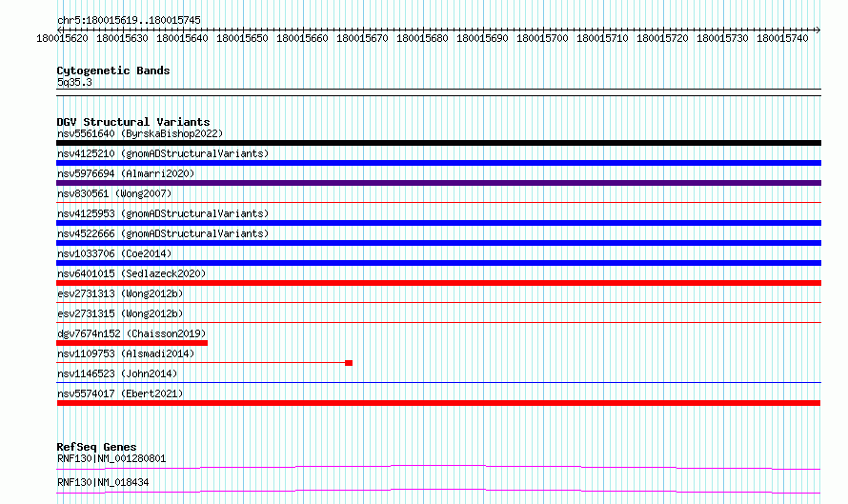
Task: Open nsv4125953 (gnomADStructuralVariants) label
Action: pos(163,213)
